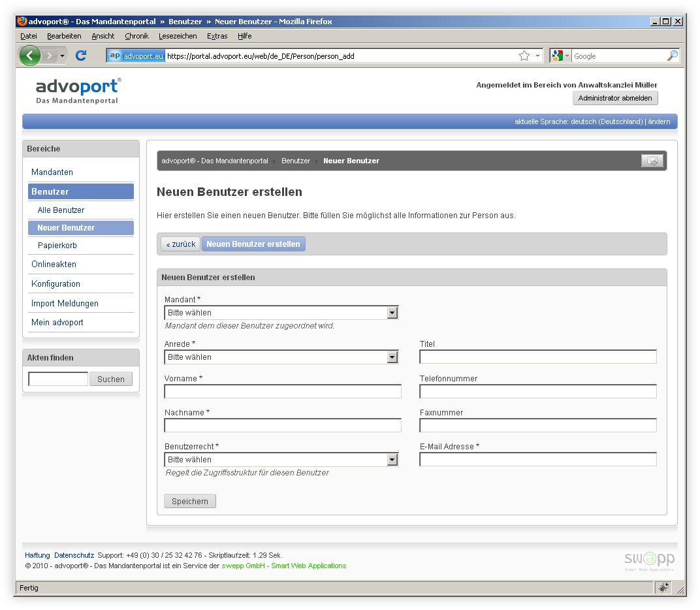Open the Lesezeichen menu

click(x=178, y=36)
